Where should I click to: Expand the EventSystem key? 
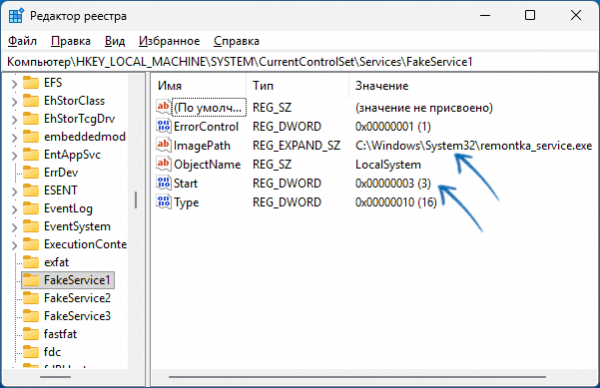[x=14, y=227]
